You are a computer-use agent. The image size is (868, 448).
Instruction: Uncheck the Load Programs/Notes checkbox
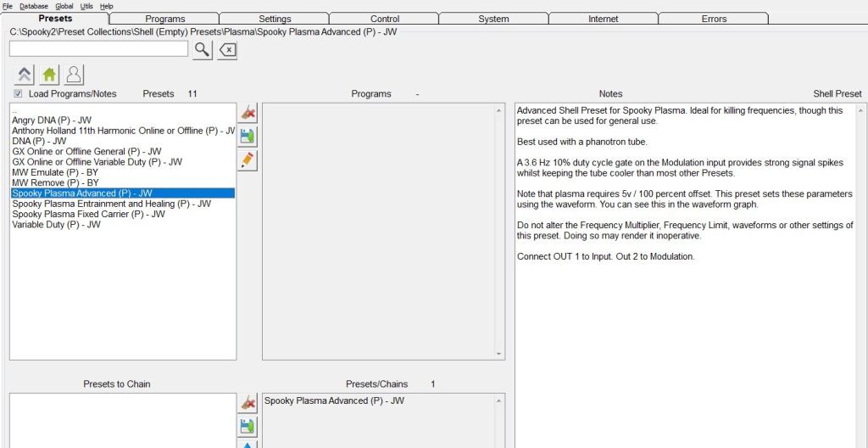tap(19, 94)
